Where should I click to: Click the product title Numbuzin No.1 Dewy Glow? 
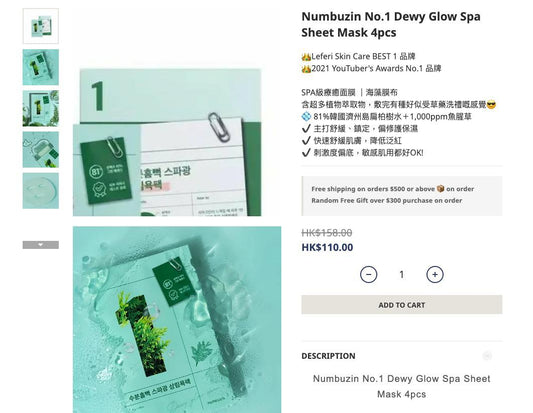pos(391,24)
